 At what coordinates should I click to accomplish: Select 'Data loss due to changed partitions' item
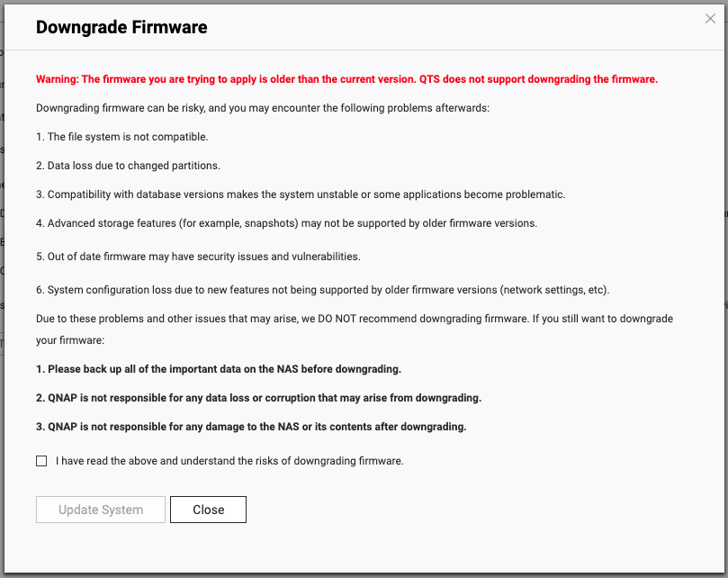(128, 166)
